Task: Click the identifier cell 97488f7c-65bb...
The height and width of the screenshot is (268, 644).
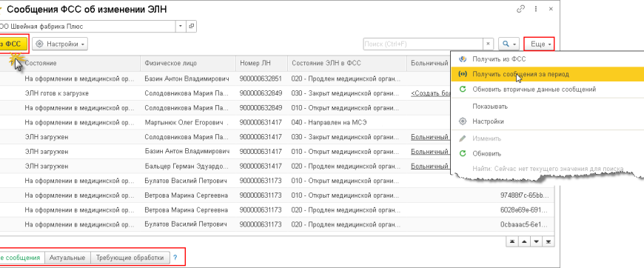Action: point(524,195)
